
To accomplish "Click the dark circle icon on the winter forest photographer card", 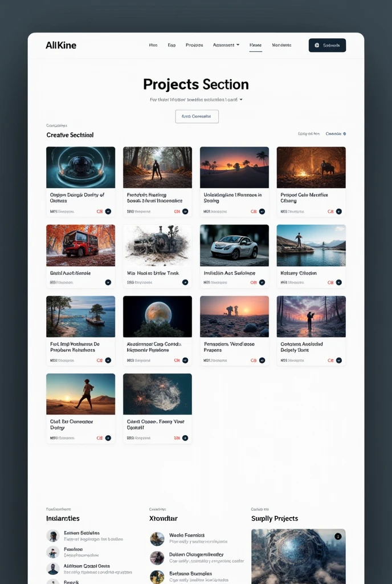I will click(339, 360).
